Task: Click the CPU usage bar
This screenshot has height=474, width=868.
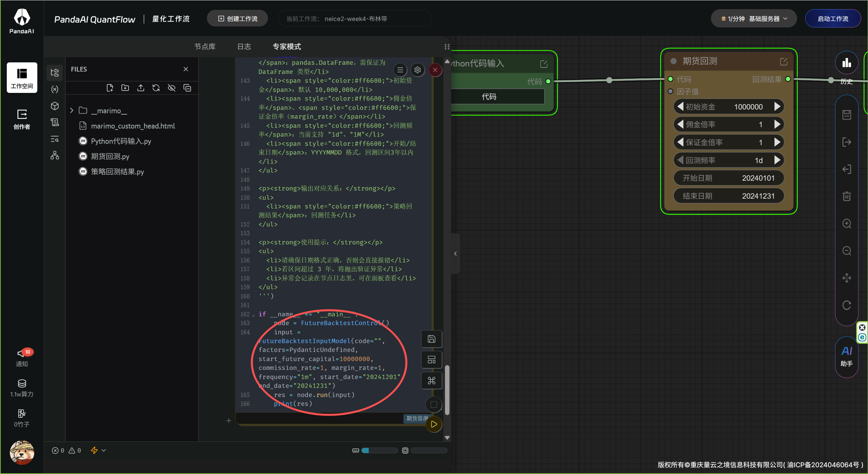Action: click(x=429, y=450)
